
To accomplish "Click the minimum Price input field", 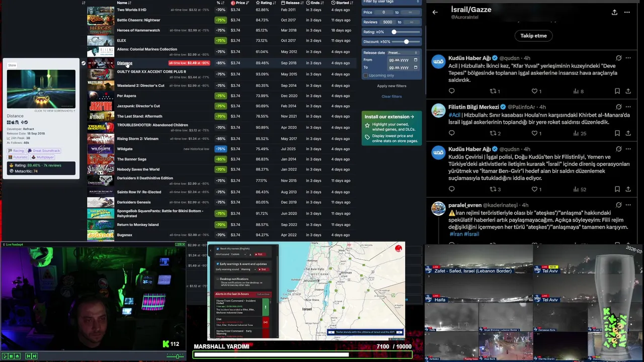I will click(383, 12).
